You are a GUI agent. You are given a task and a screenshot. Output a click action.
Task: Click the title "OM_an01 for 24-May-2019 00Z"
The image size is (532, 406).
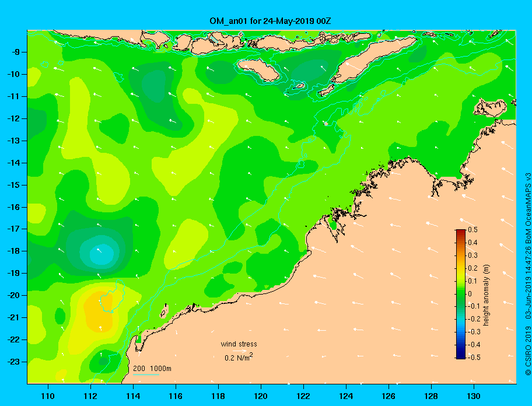(x=270, y=21)
